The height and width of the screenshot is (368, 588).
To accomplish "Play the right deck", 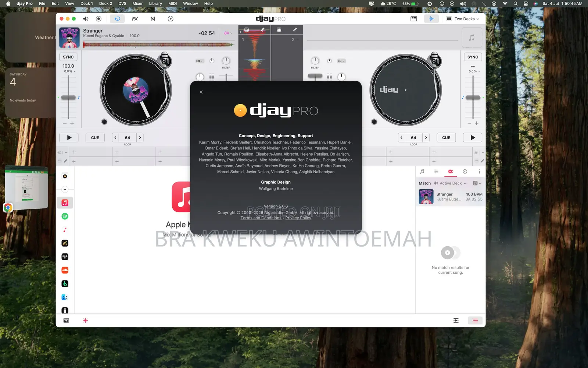I will tap(473, 138).
